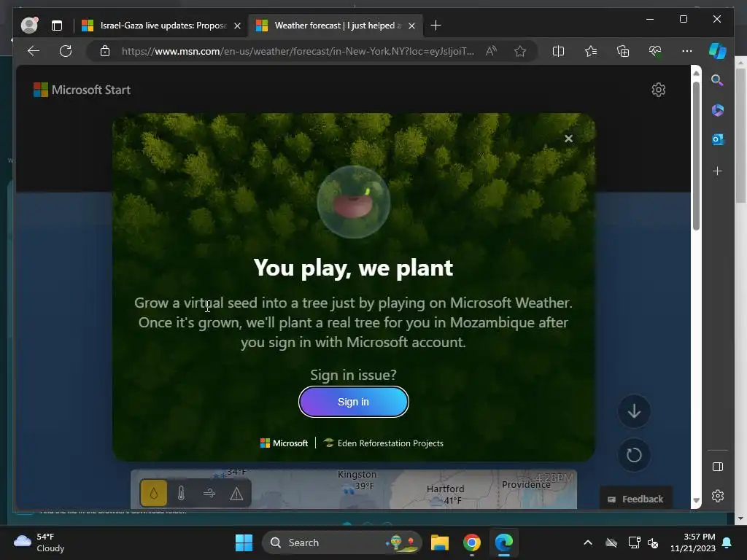Add a new app to the sidebar
This screenshot has width=747, height=560.
click(x=718, y=171)
